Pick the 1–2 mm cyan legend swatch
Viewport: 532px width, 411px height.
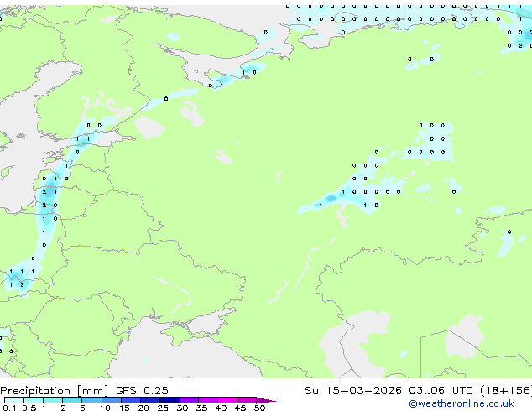pyautogui.click(x=53, y=400)
